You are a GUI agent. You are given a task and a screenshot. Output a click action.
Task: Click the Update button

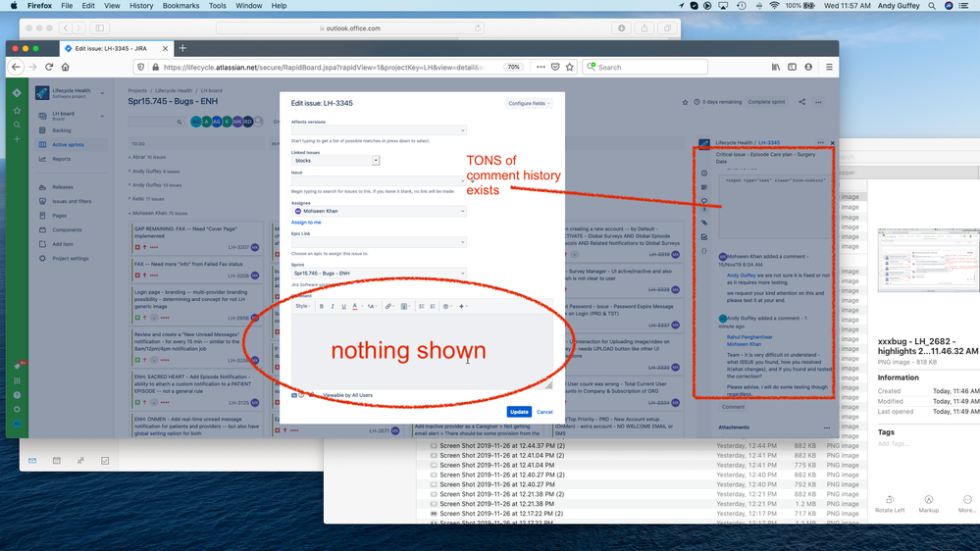click(519, 412)
